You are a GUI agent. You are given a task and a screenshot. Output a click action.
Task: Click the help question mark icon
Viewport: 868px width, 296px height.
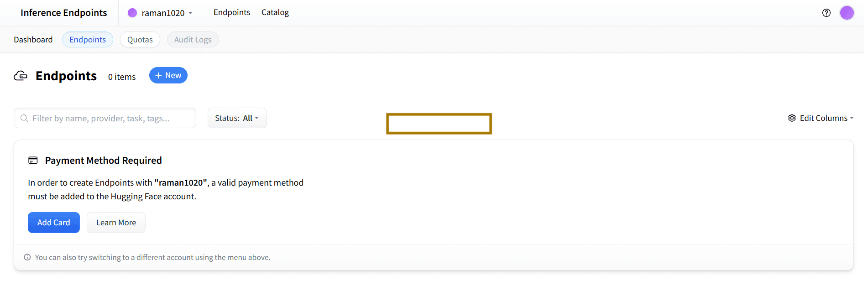click(x=826, y=13)
